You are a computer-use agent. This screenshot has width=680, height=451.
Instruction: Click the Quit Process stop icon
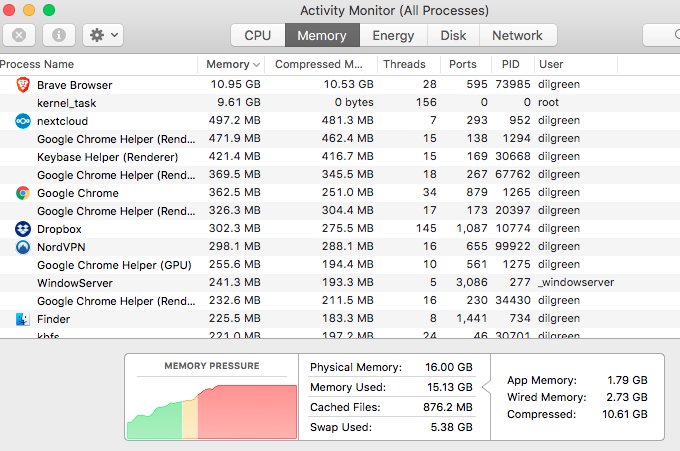[19, 35]
